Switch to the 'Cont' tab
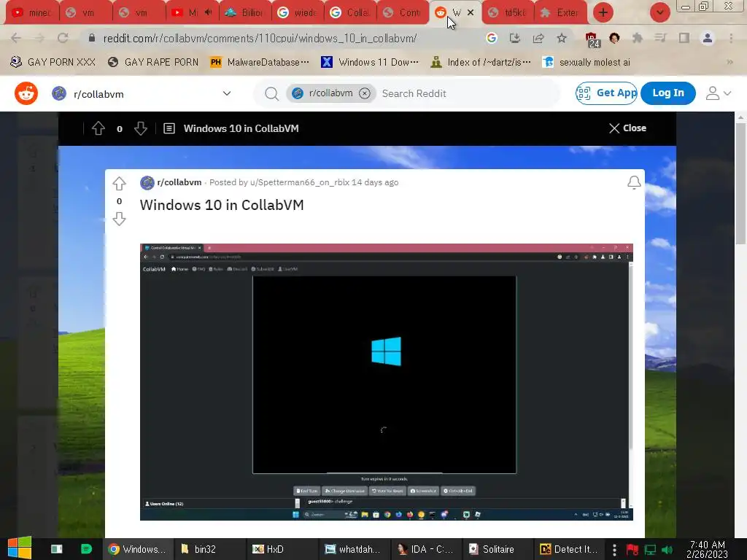This screenshot has height=560, width=747. tap(403, 12)
